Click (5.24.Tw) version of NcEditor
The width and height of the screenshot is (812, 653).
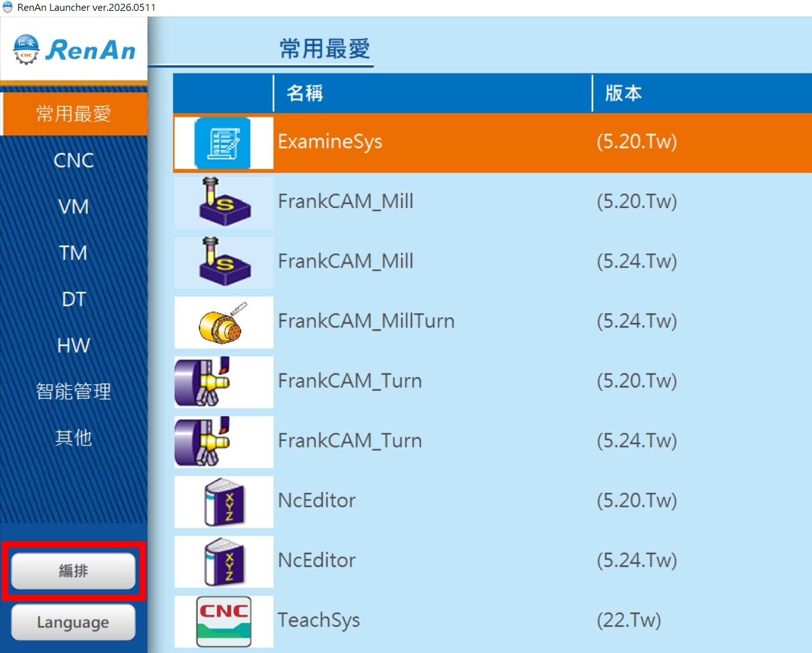click(637, 560)
